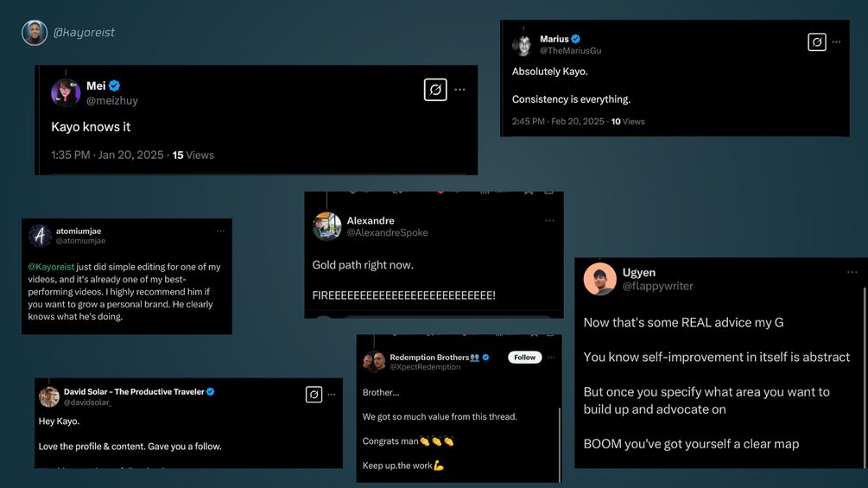
Task: Click the @TheMariusGu handle
Action: (x=570, y=50)
